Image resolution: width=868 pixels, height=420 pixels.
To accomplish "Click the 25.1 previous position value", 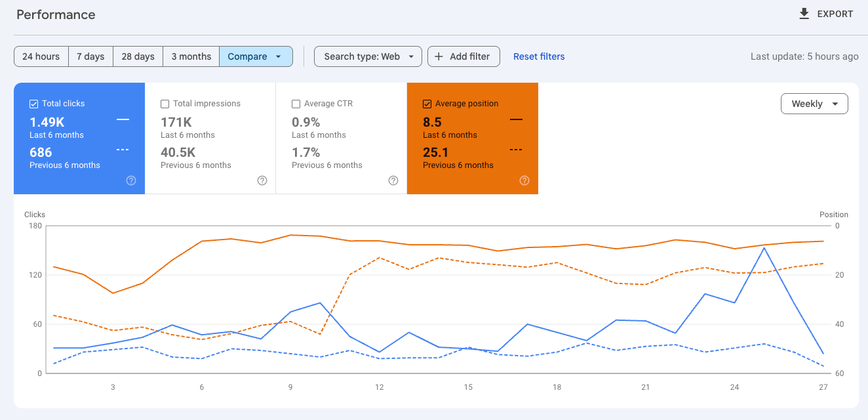I will coord(435,152).
